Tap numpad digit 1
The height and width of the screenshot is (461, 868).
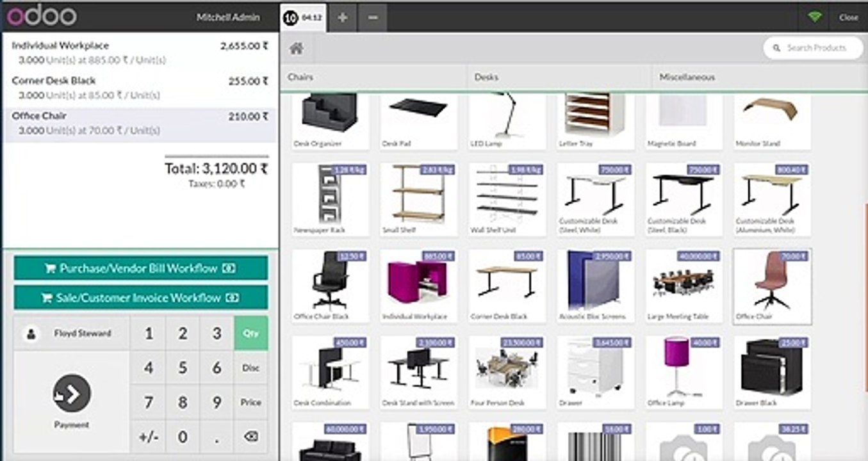(149, 333)
